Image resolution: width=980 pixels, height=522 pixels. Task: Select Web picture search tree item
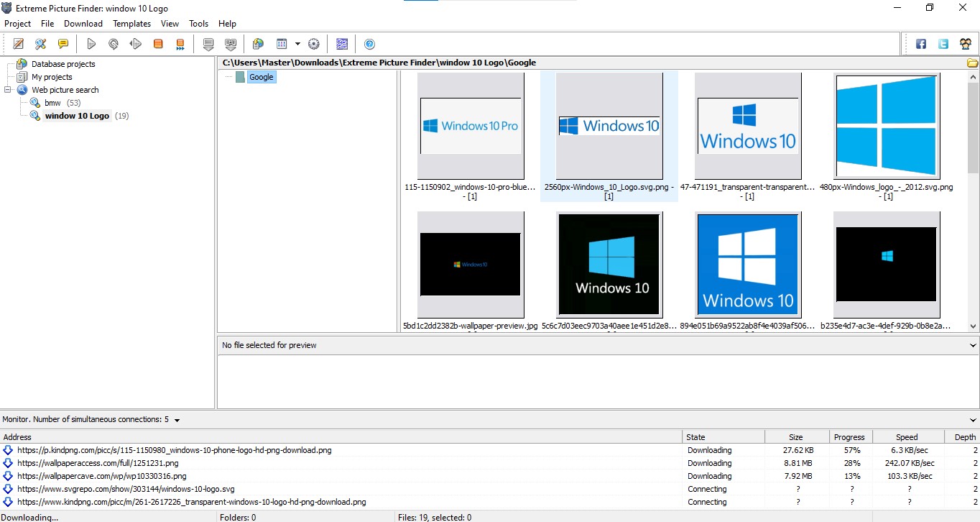click(65, 90)
